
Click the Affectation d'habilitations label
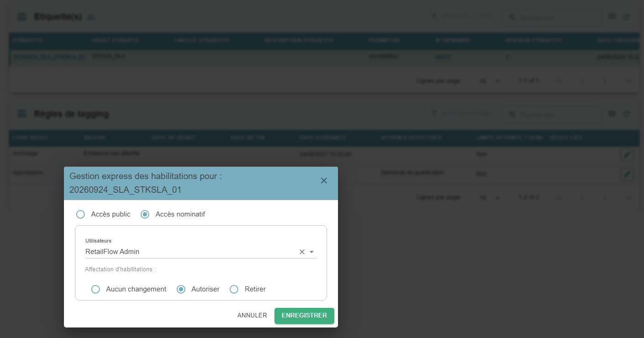tap(121, 269)
